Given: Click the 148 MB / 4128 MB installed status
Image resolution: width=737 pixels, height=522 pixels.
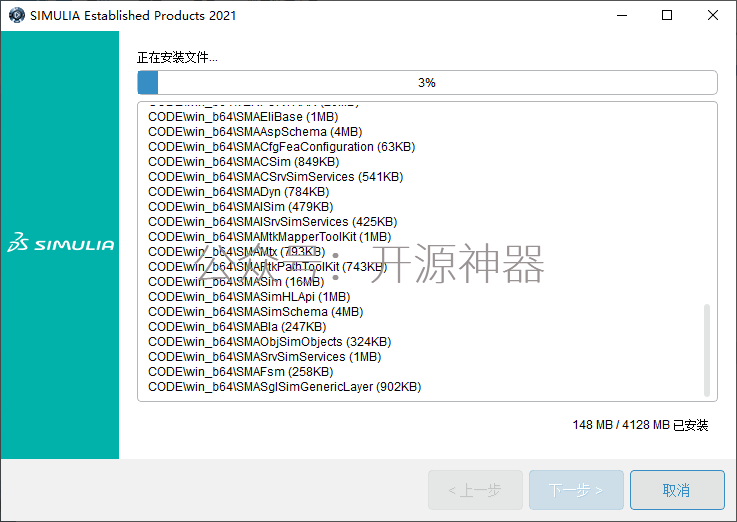Looking at the screenshot, I should click(640, 425).
